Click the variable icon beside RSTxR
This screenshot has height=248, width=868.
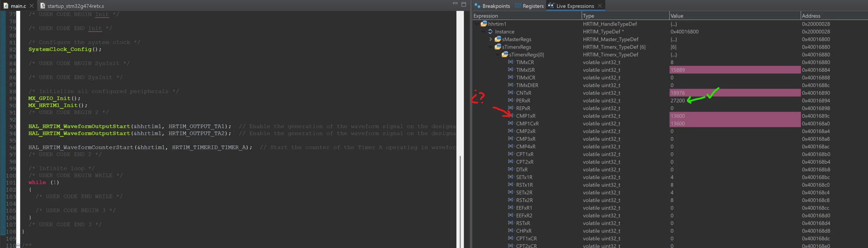click(511, 223)
